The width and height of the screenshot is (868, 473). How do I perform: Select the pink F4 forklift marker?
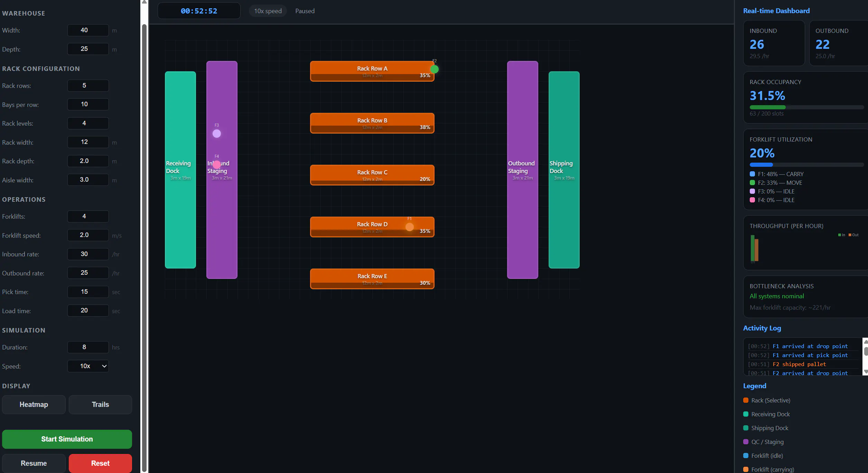click(217, 164)
